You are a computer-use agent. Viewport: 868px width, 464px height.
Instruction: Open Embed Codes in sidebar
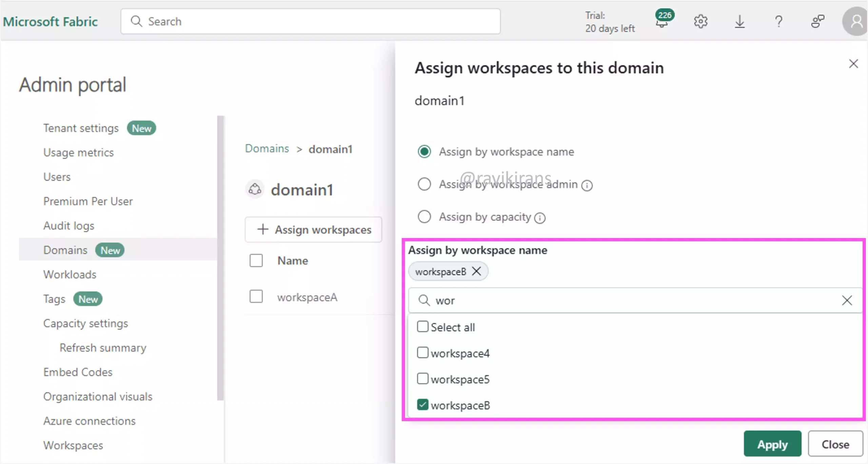click(78, 372)
